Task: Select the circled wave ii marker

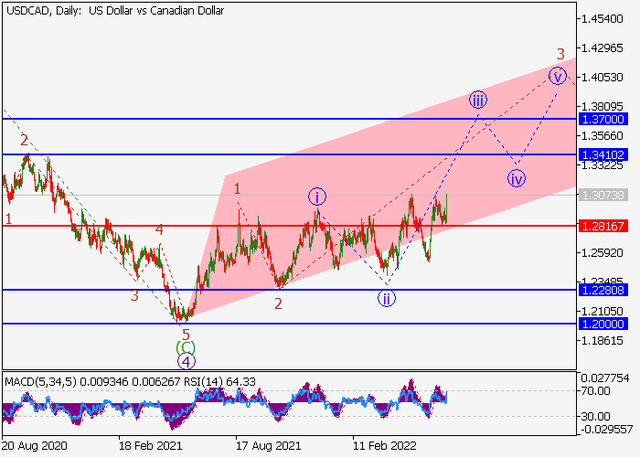Action: 386,297
